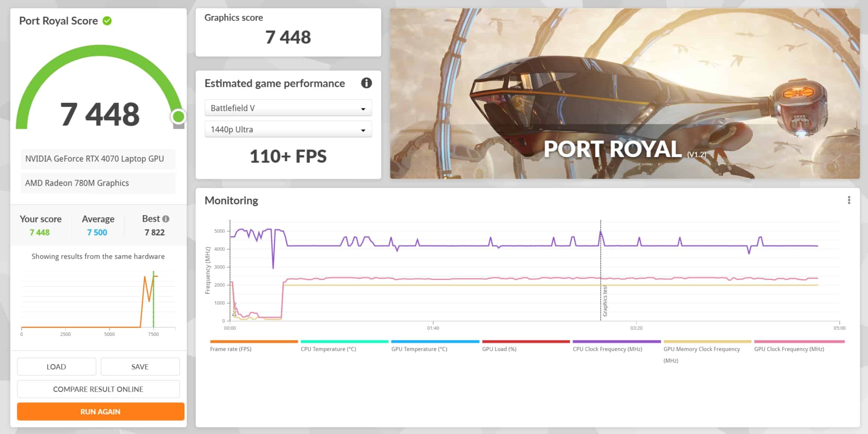Expand the 1440p Ultra resolution dropdown
868x434 pixels.
point(288,130)
